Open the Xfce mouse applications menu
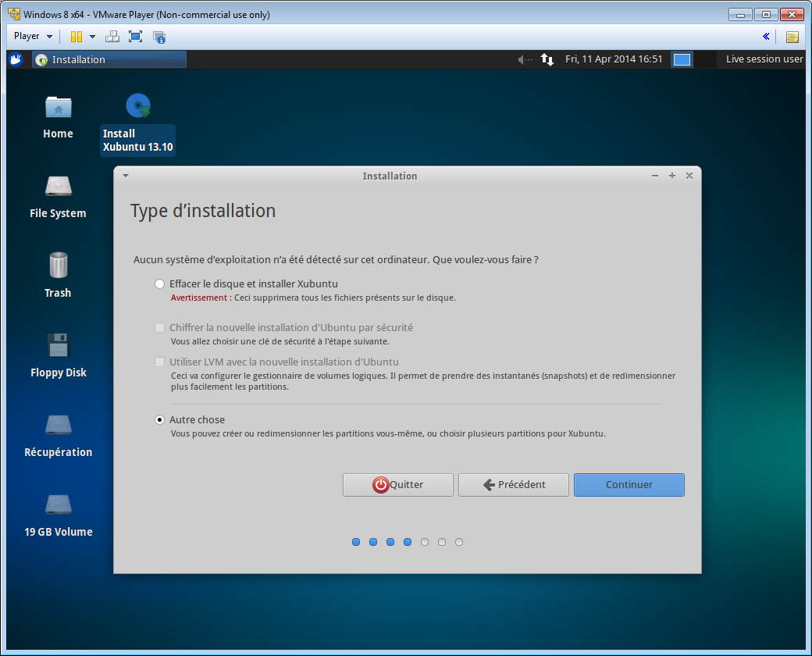Viewport: 812px width, 656px height. pyautogui.click(x=16, y=59)
